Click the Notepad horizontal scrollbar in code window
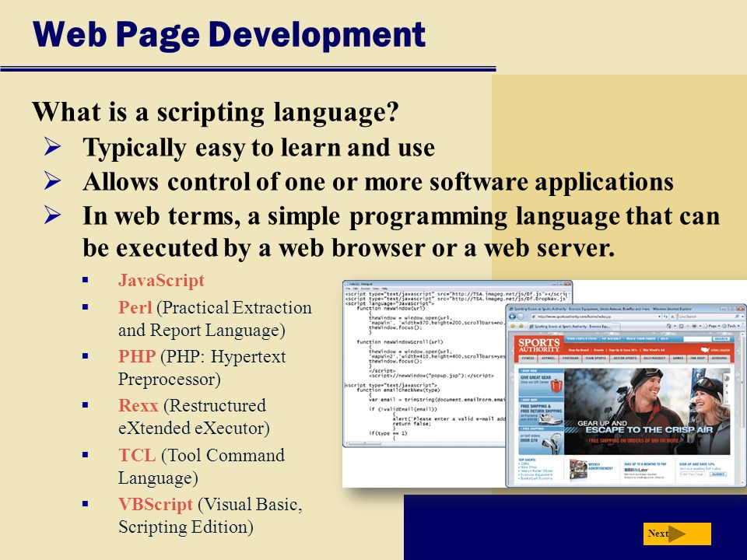The width and height of the screenshot is (747, 560). point(424,443)
